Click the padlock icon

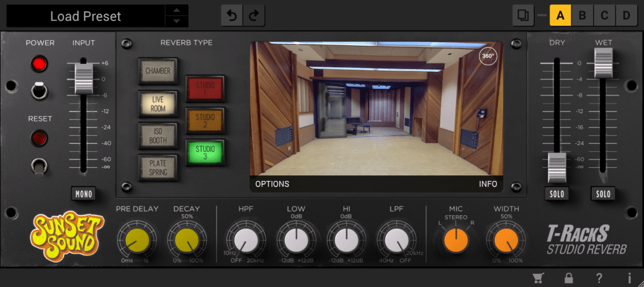pos(569,278)
